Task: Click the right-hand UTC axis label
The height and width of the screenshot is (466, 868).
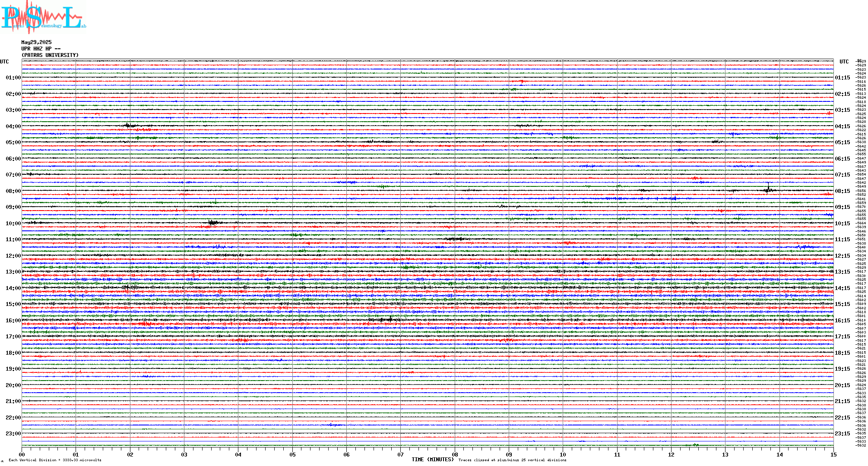Action: [x=844, y=62]
